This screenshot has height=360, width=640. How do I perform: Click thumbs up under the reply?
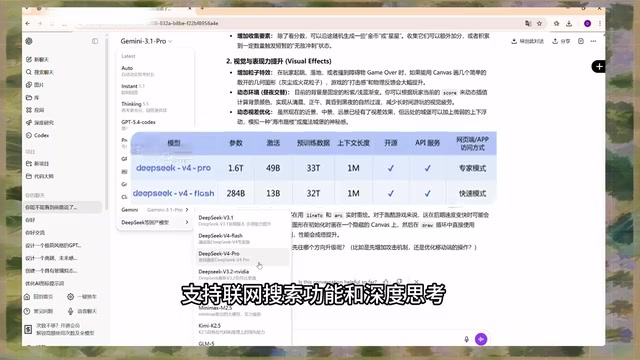click(386, 282)
